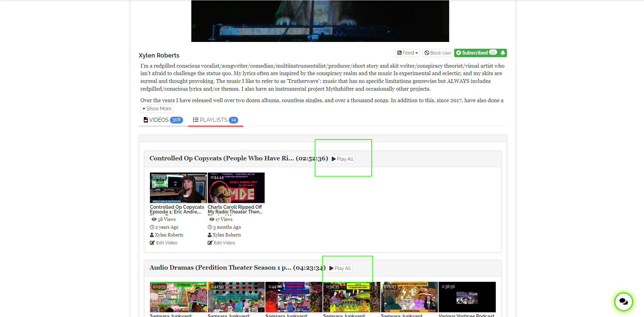This screenshot has width=644, height=317.
Task: Open the Controlled Op Copycats Episode 1 thumbnail
Action: [x=178, y=188]
